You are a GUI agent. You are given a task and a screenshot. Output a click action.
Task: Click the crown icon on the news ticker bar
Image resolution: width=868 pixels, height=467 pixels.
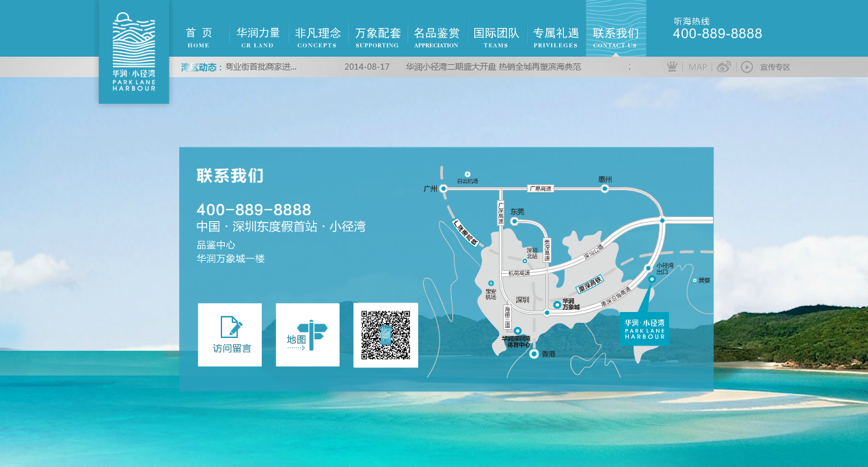[x=673, y=67]
